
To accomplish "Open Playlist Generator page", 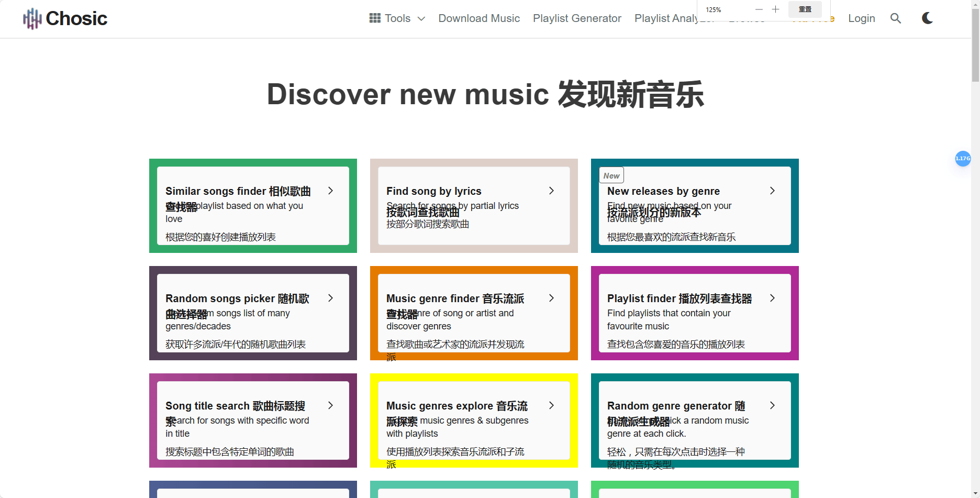I will (577, 18).
